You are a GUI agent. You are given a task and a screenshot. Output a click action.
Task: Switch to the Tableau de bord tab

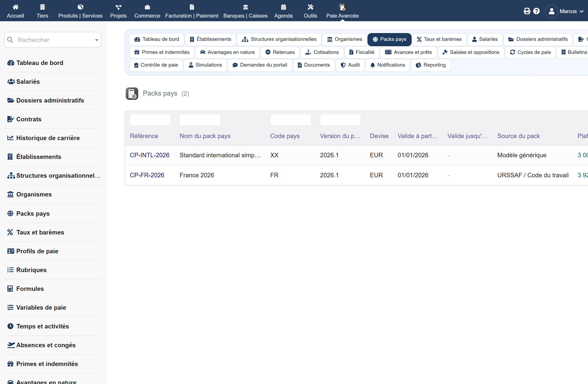tap(157, 39)
